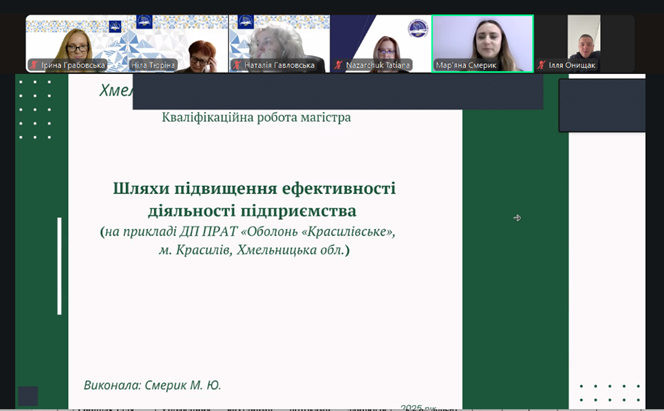
Task: Select Nazarchuk Tatiana's video tile
Action: [x=380, y=43]
